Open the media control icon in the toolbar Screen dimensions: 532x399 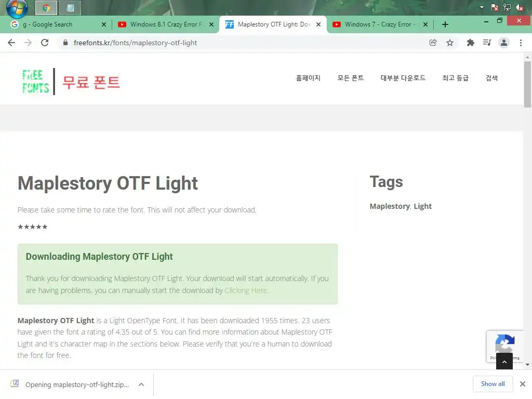point(487,43)
